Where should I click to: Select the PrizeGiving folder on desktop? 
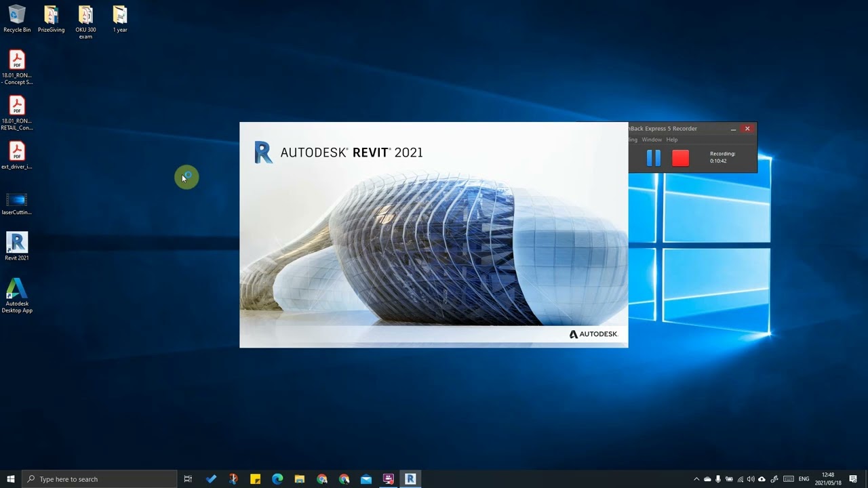(51, 19)
